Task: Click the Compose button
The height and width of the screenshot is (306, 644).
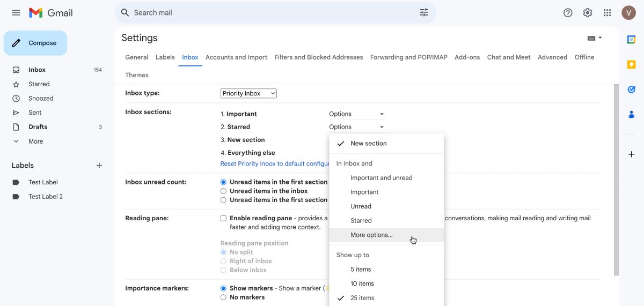Action: 35,43
